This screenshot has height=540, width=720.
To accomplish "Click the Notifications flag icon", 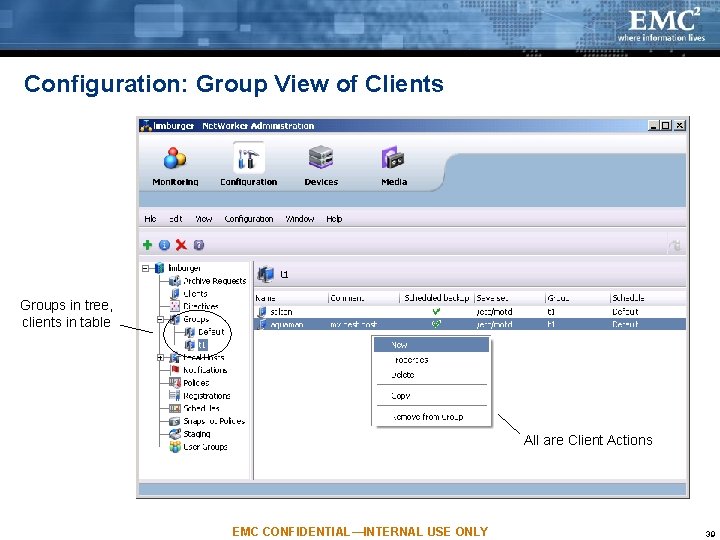I will point(175,370).
